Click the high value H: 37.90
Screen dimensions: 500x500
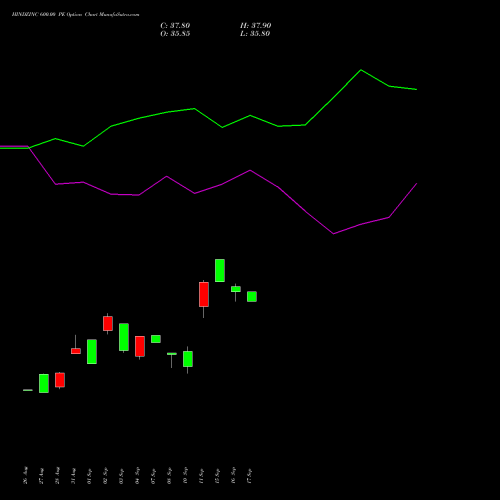click(256, 26)
